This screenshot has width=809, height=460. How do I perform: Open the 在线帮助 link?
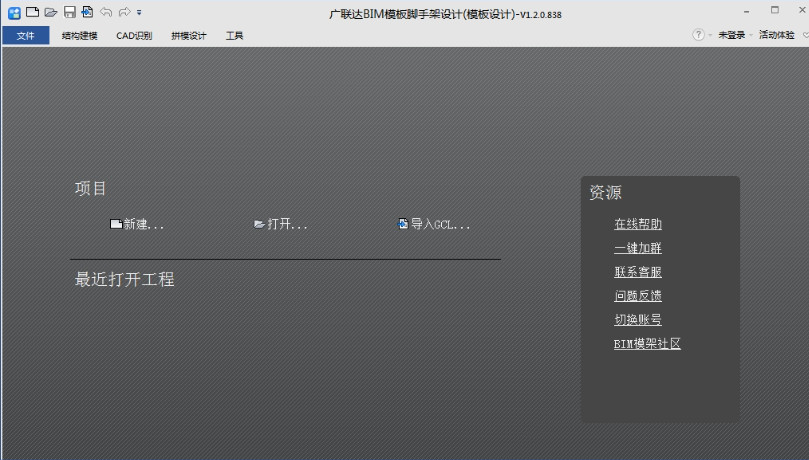(x=638, y=224)
